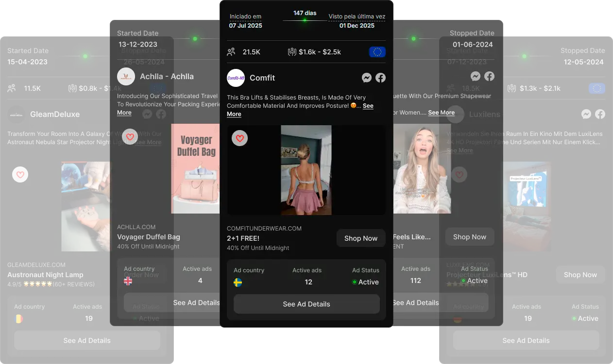Toggle heart favorite on Achlla duffel ad
The image size is (613, 364).
coord(130,137)
